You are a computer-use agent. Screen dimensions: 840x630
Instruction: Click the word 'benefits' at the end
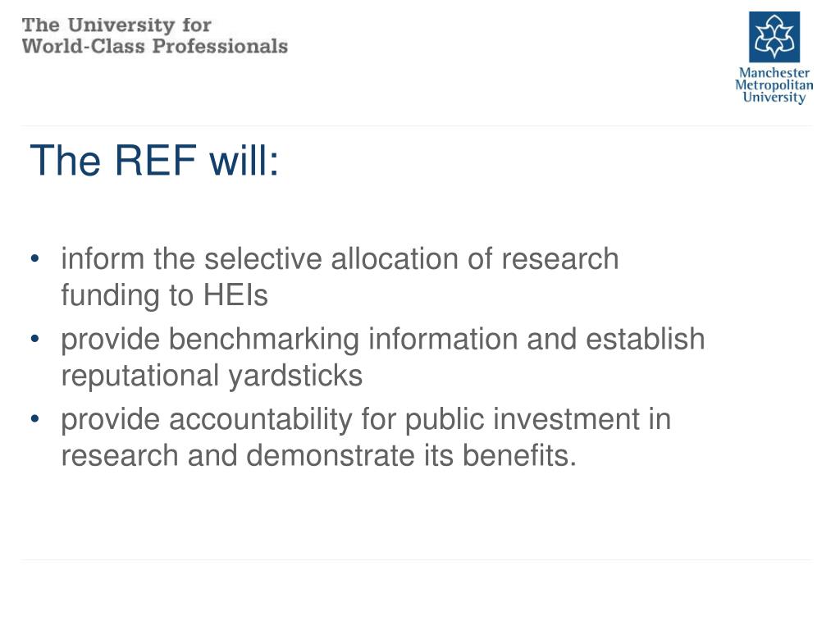coord(515,456)
